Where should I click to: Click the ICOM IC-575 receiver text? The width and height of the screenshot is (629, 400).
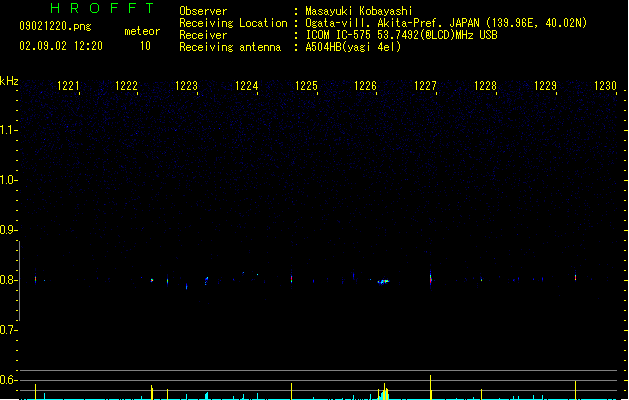pyautogui.click(x=401, y=35)
